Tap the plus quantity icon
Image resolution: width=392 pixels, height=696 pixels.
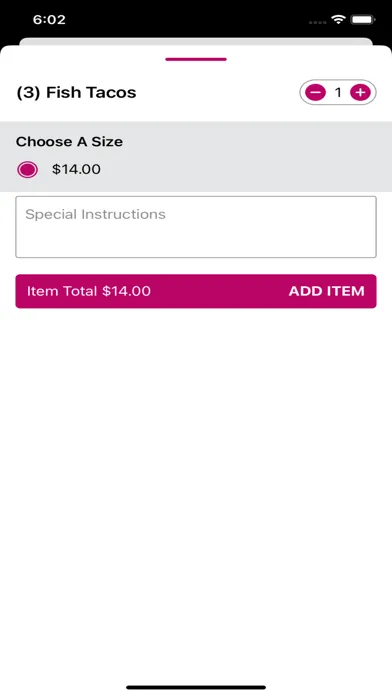click(360, 92)
